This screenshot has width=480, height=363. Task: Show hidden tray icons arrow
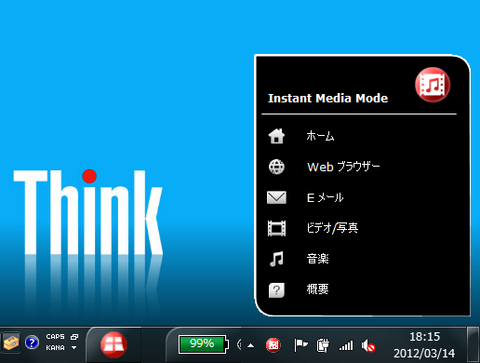251,345
